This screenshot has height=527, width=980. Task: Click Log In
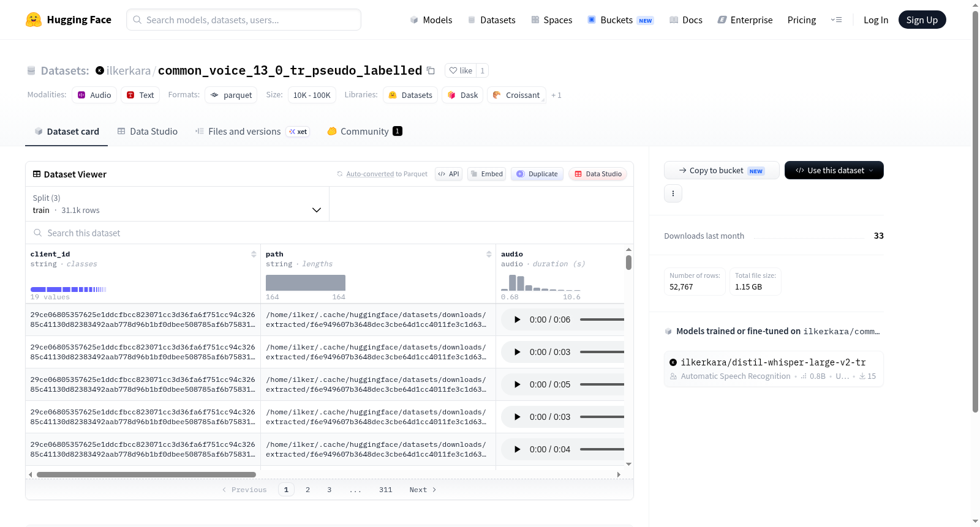(876, 20)
